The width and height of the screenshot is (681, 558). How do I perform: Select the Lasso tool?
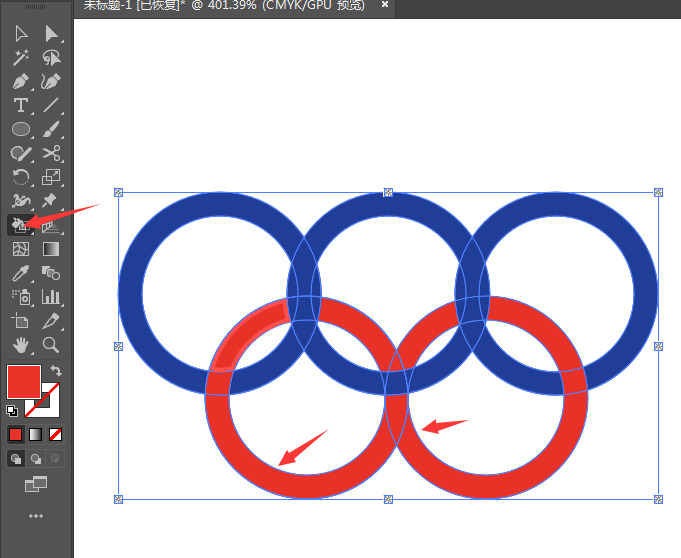tap(51, 57)
